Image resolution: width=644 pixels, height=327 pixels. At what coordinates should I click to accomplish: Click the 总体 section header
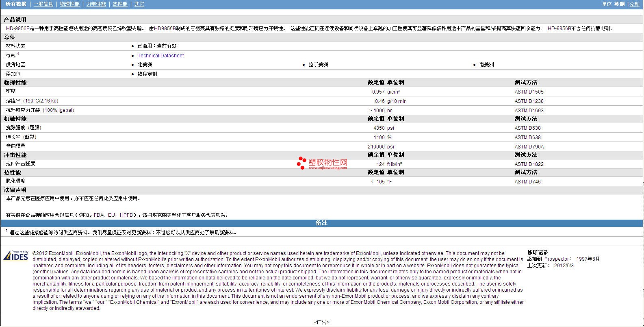click(9, 37)
